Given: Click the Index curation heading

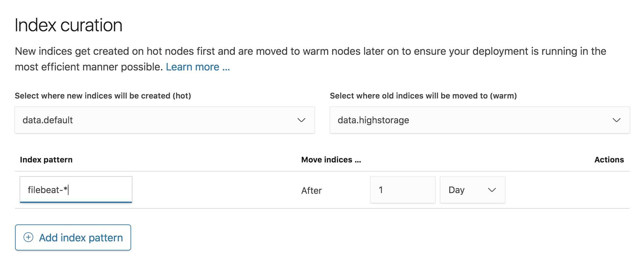Looking at the screenshot, I should coord(69,25).
